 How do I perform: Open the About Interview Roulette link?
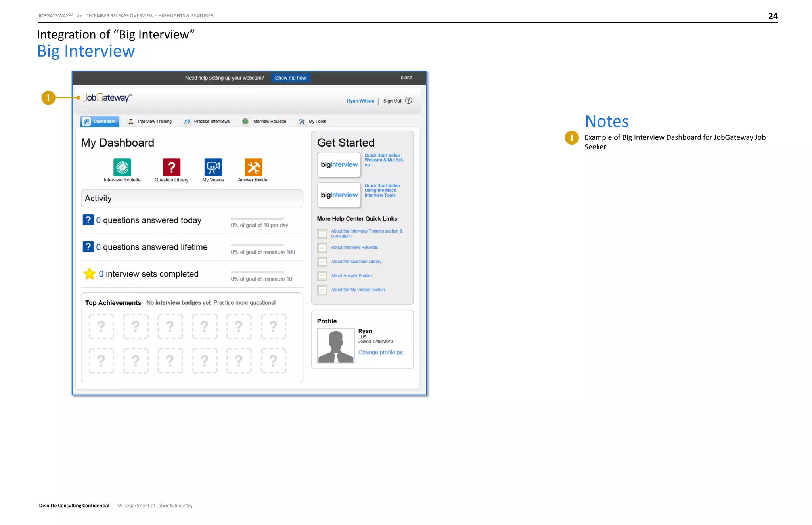coord(354,247)
